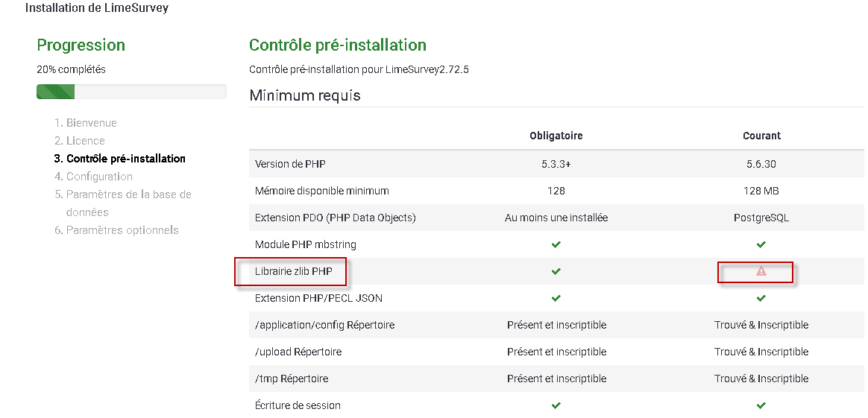Select the Contrôle pré-installation step

click(125, 159)
